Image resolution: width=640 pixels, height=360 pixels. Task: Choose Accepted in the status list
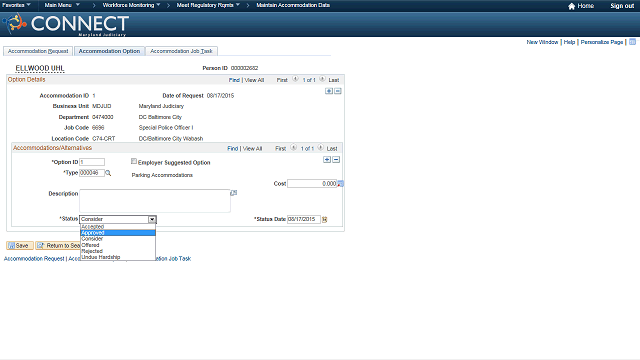[118, 227]
